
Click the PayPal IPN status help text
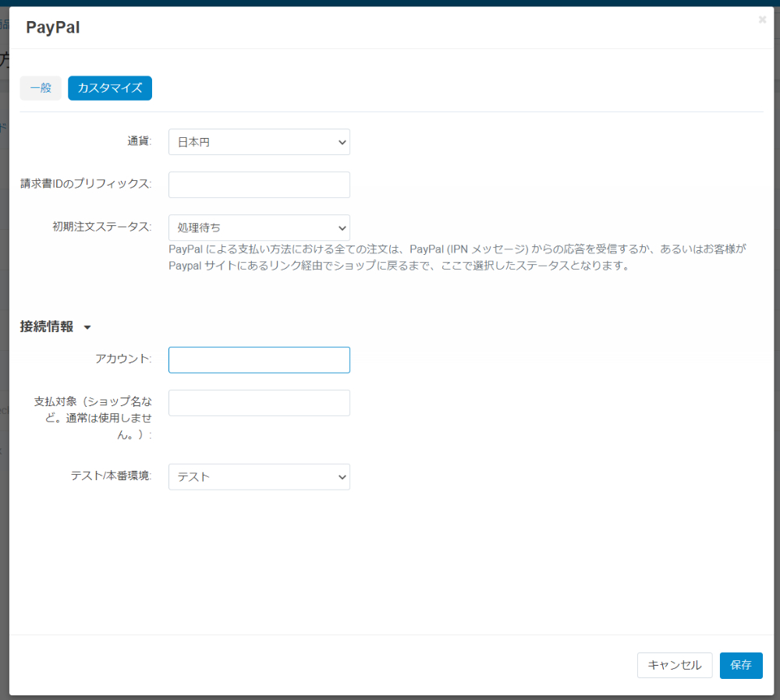[x=457, y=257]
